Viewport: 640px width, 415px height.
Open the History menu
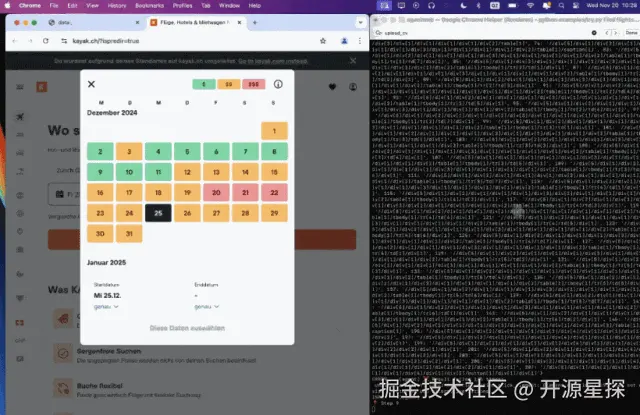[x=117, y=5]
